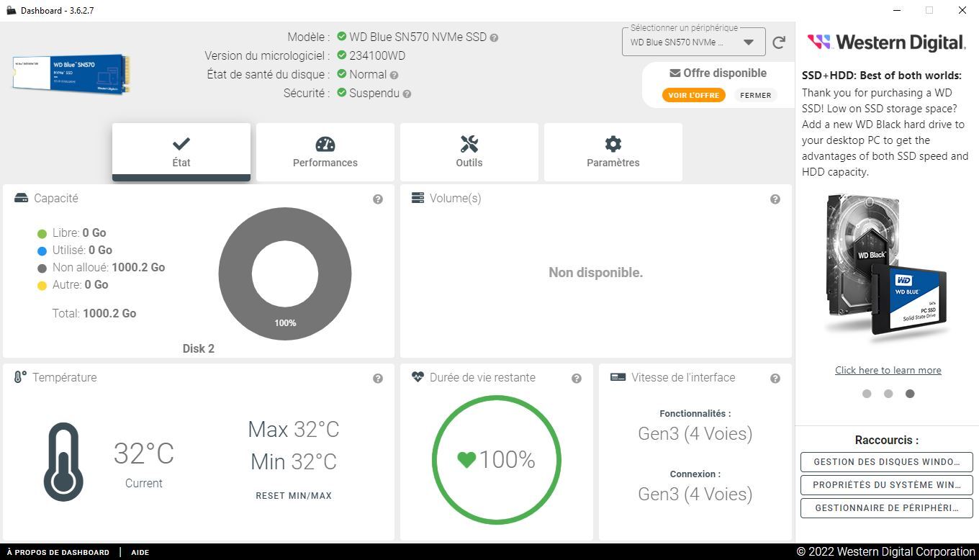Click the drive icon next to Capacité title
Viewport: 979px width, 560px height.
click(x=21, y=198)
